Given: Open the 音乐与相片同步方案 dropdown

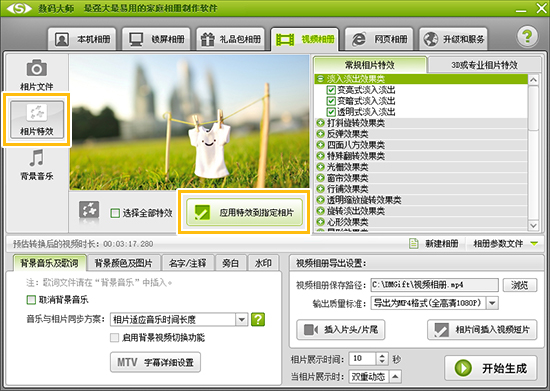Looking at the screenshot, I should pyautogui.click(x=241, y=319).
